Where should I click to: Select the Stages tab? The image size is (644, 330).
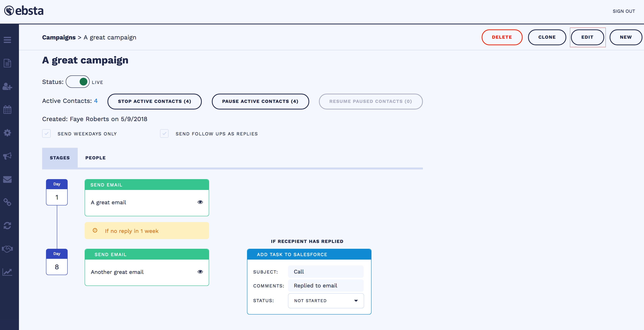tap(60, 158)
